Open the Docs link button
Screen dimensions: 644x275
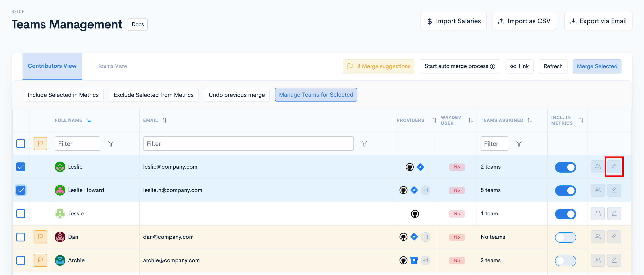138,24
